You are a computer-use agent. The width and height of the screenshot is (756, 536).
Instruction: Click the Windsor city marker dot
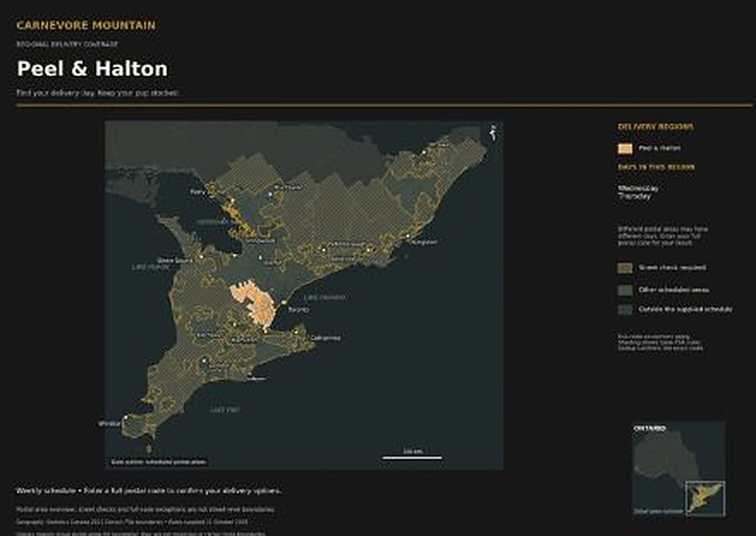[x=126, y=418]
